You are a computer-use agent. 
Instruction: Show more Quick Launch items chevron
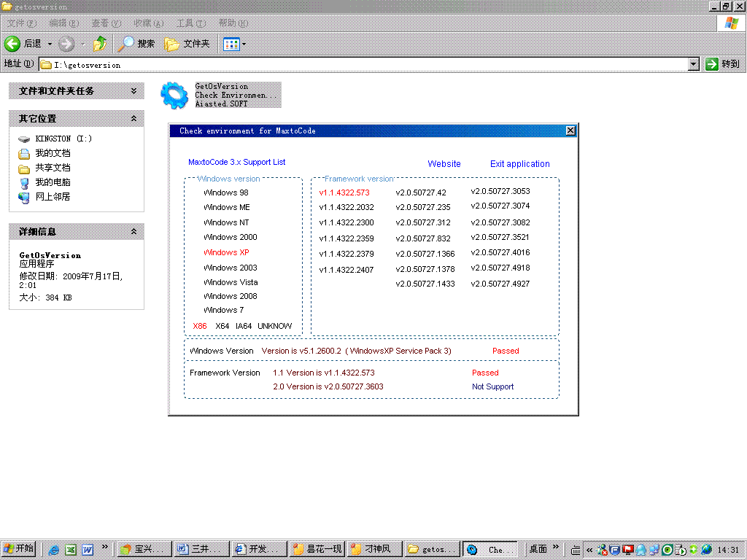point(105,546)
